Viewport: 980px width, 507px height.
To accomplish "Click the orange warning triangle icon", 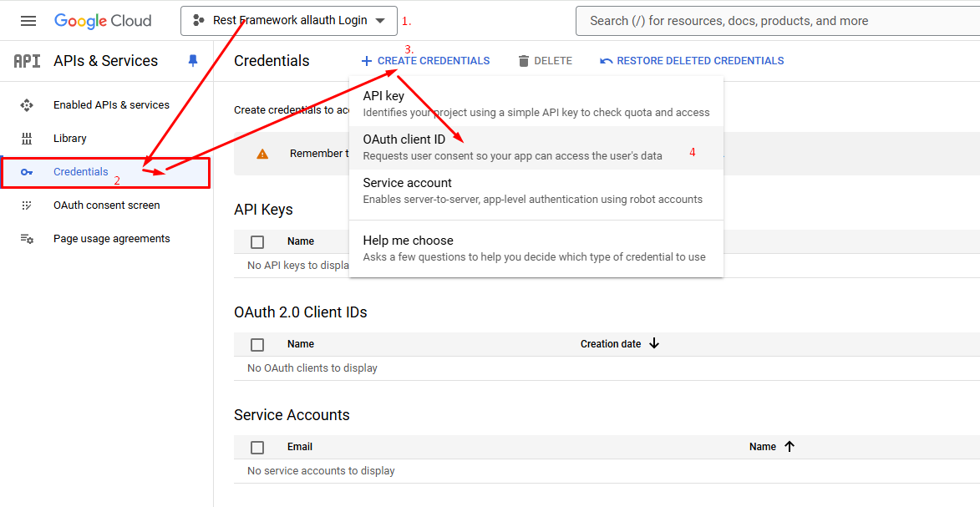I will [x=262, y=154].
